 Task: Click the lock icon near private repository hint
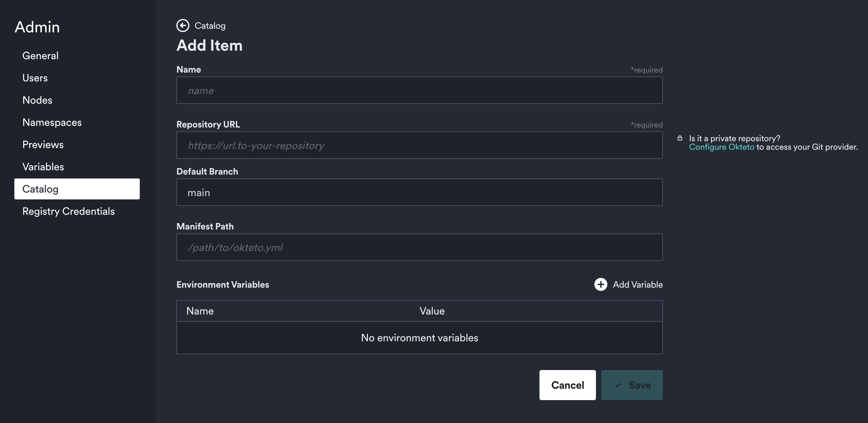click(x=680, y=138)
